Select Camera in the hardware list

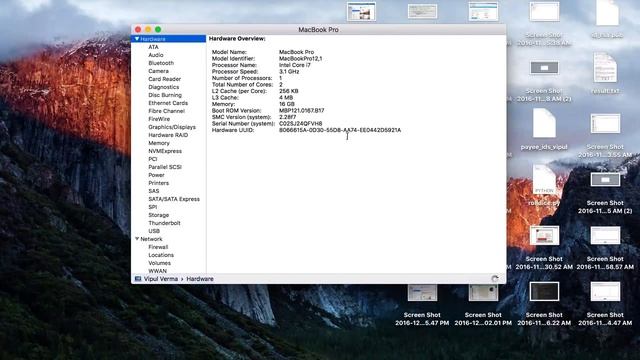158,71
